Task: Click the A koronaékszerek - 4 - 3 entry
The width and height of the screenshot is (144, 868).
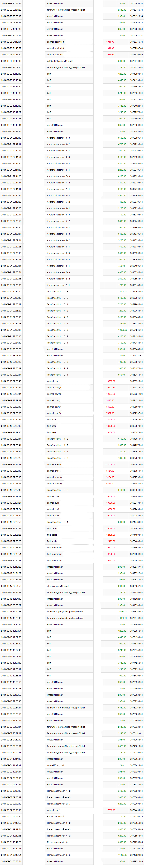Action: [58, 234]
